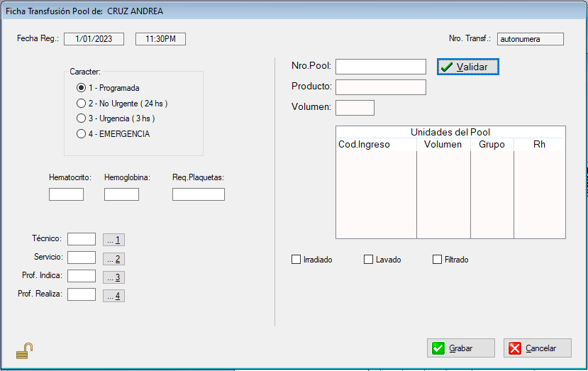Open Técnico lookup with button 1

pyautogui.click(x=113, y=240)
